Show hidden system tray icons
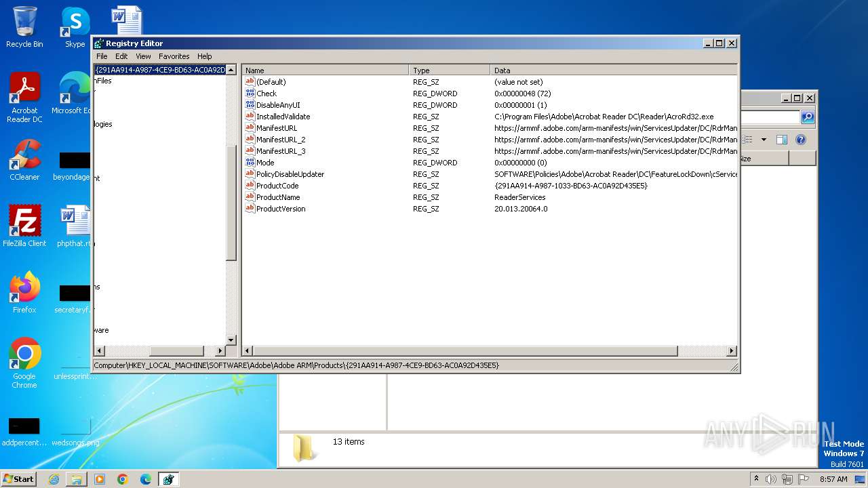Screen dimensions: 868x488 tap(756, 479)
